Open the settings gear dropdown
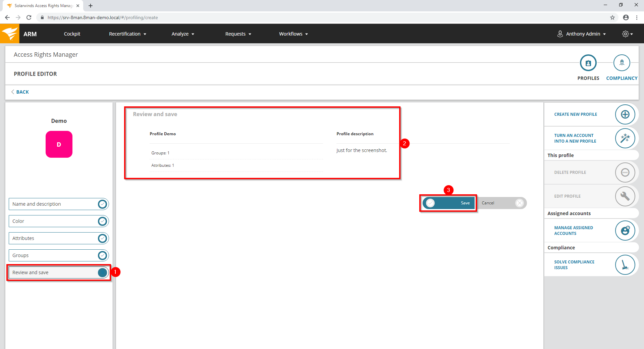Viewport: 644px width, 349px height. pyautogui.click(x=627, y=34)
